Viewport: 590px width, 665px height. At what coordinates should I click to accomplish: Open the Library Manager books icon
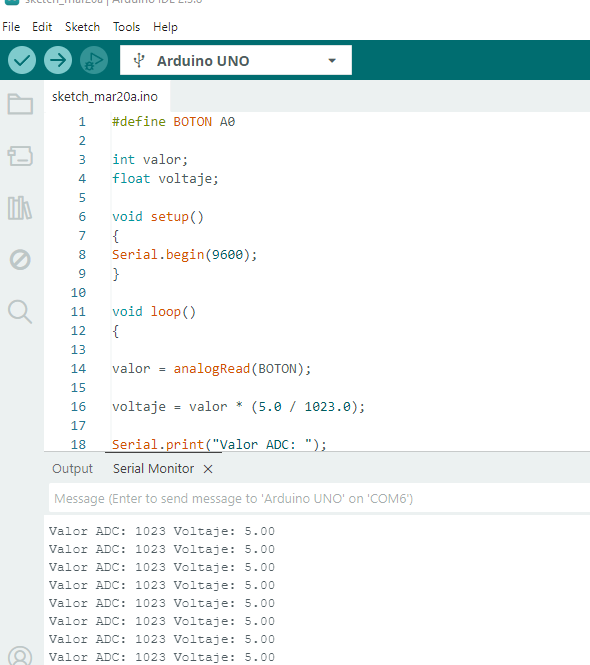[x=20, y=208]
